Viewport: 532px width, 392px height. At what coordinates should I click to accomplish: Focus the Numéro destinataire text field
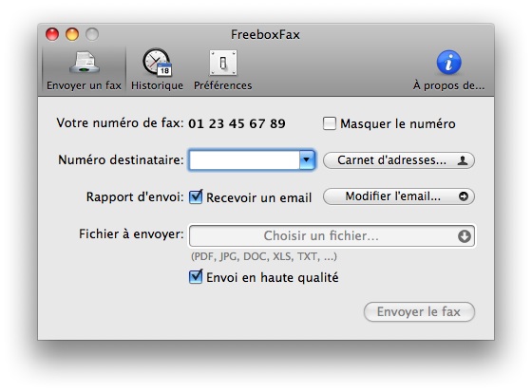tap(244, 160)
